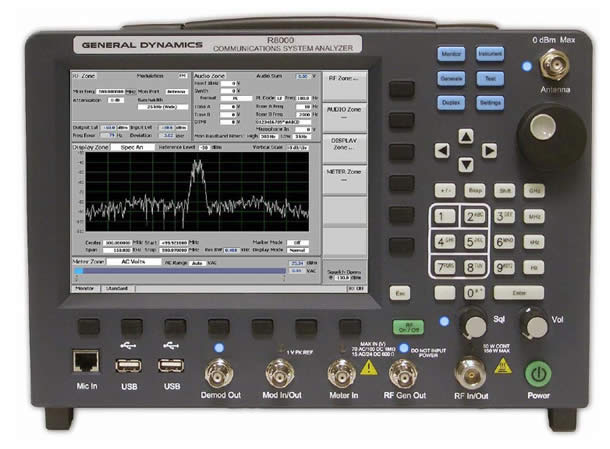Click the RF Off indicator in status bar
The height and width of the screenshot is (449, 610).
click(356, 289)
